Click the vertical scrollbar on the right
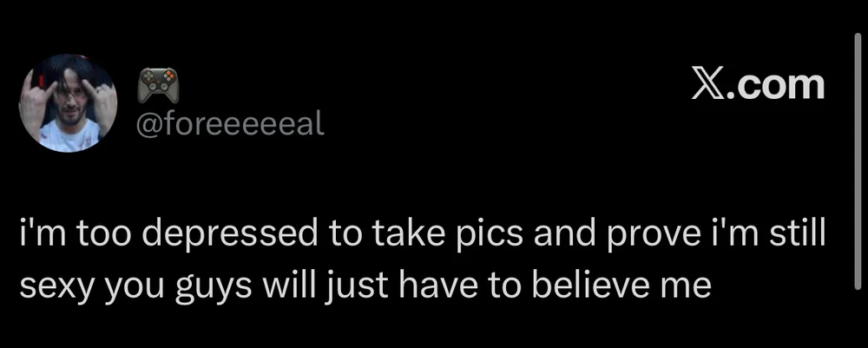Image resolution: width=868 pixels, height=348 pixels. tap(858, 161)
